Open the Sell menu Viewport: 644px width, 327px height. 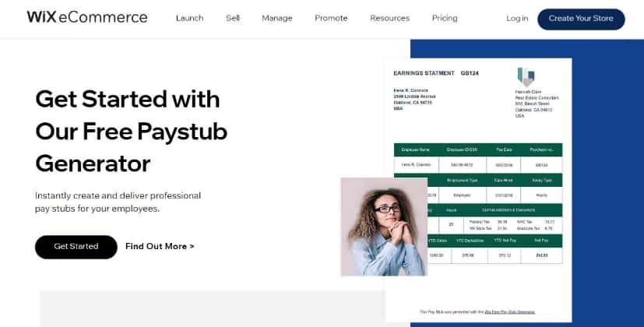click(x=233, y=18)
